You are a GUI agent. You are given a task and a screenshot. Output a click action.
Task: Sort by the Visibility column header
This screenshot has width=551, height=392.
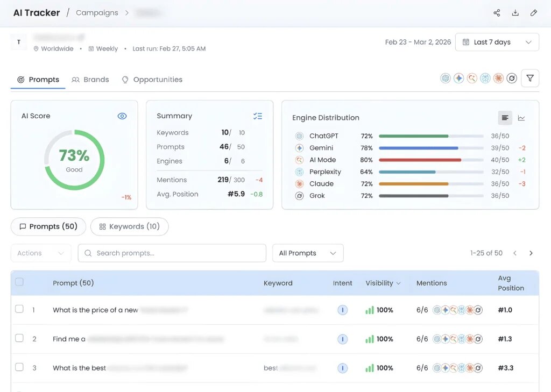click(x=383, y=283)
